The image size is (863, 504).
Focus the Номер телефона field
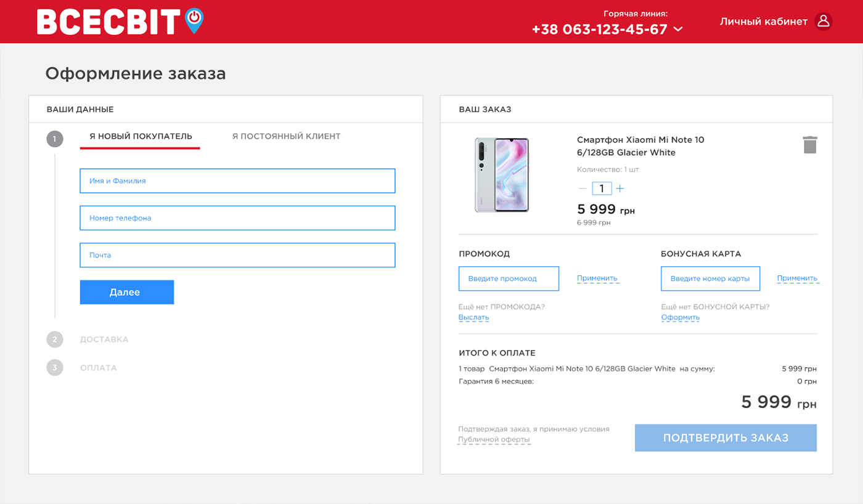tap(237, 218)
